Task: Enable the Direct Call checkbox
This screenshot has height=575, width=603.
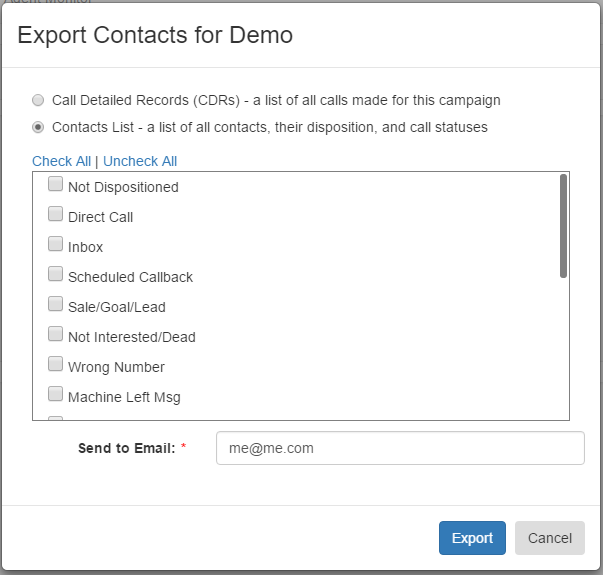Action: tap(55, 213)
